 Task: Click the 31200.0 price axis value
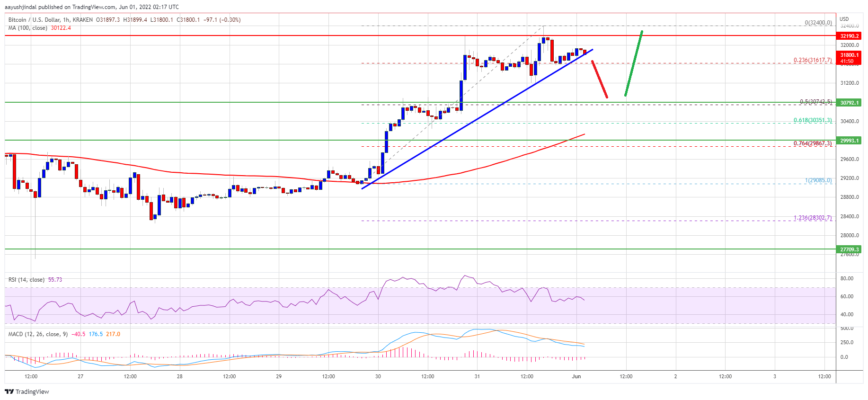pyautogui.click(x=850, y=83)
